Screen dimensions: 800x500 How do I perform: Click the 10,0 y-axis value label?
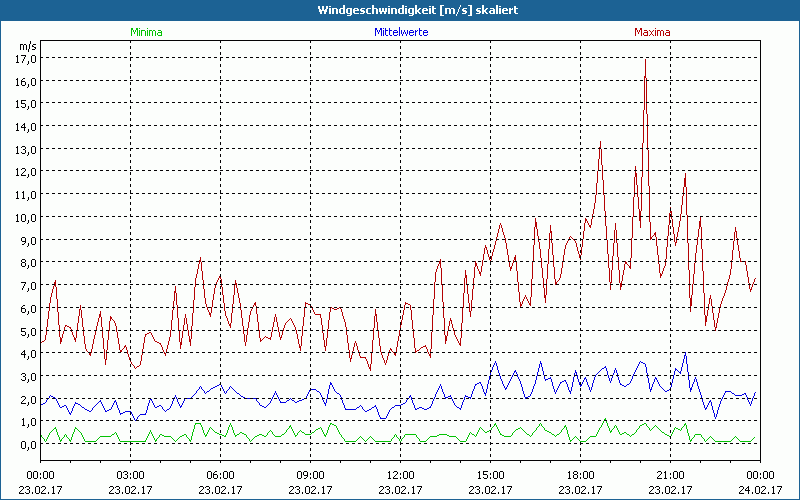point(26,217)
